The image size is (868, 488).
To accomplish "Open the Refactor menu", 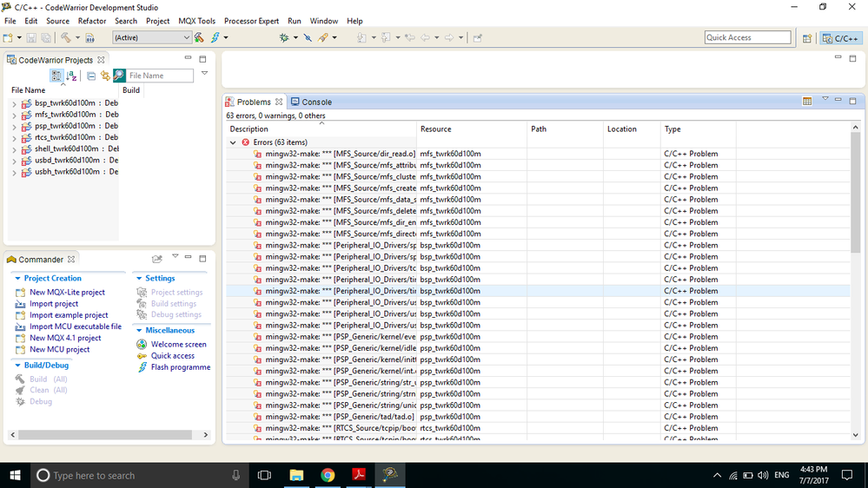I will tap(92, 21).
